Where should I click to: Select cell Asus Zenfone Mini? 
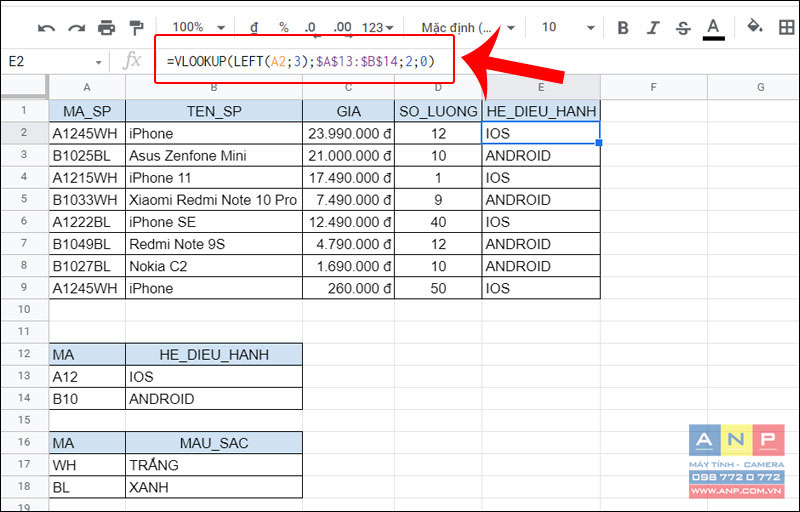coord(214,156)
